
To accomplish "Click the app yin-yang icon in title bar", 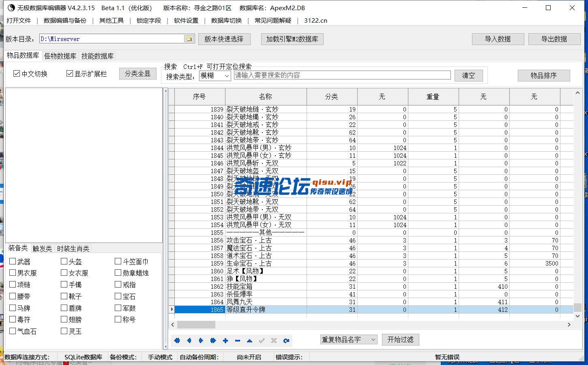I will tap(11, 8).
